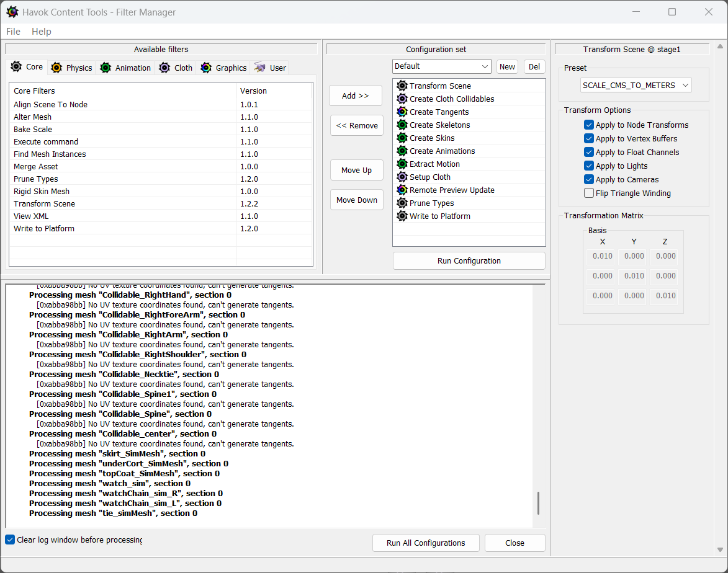Select Alter Mesh in available filters
The width and height of the screenshot is (728, 573).
point(161,117)
